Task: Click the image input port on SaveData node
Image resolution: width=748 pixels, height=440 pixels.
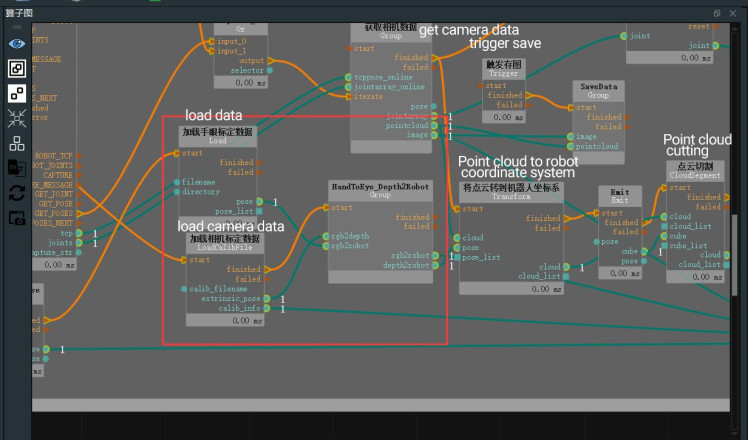Action: click(571, 136)
